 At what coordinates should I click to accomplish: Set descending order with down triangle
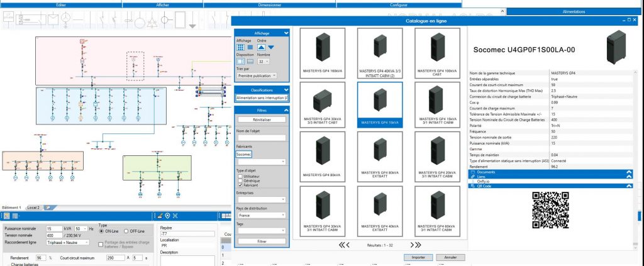pos(271,47)
